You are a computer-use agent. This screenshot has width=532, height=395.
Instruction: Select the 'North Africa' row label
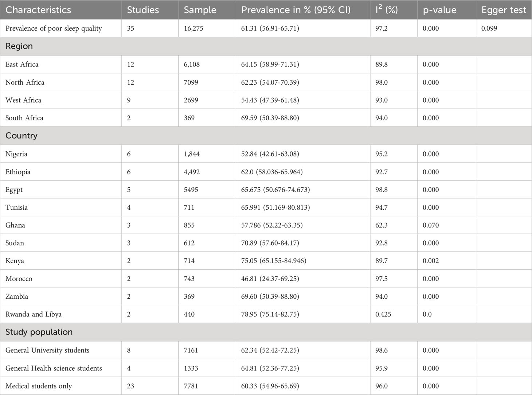pos(25,82)
